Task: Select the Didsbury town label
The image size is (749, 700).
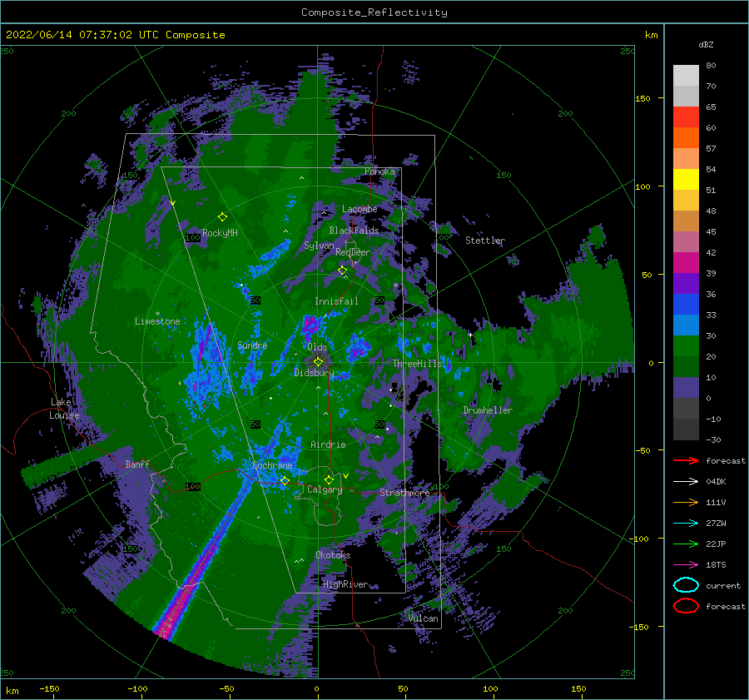Action: (x=315, y=373)
